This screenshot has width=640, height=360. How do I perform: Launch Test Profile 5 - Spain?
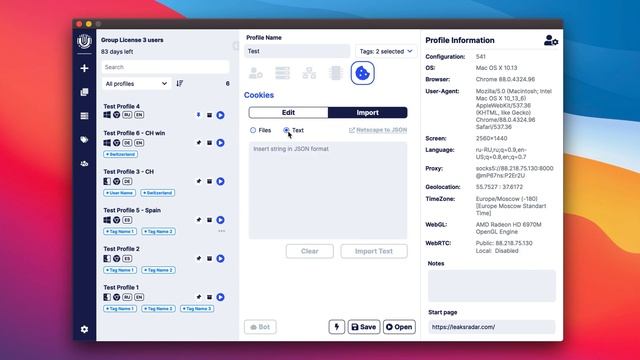(x=220, y=220)
